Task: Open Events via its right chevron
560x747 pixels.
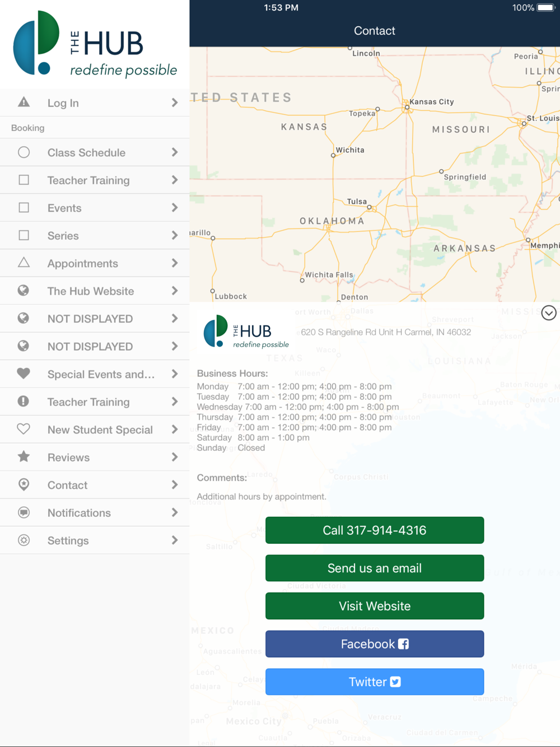Action: point(175,208)
